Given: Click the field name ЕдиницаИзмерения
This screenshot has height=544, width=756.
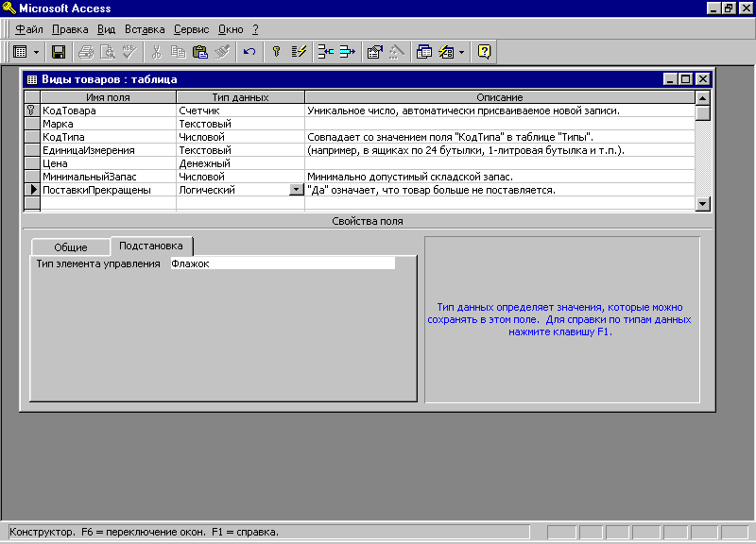Looking at the screenshot, I should [x=109, y=150].
